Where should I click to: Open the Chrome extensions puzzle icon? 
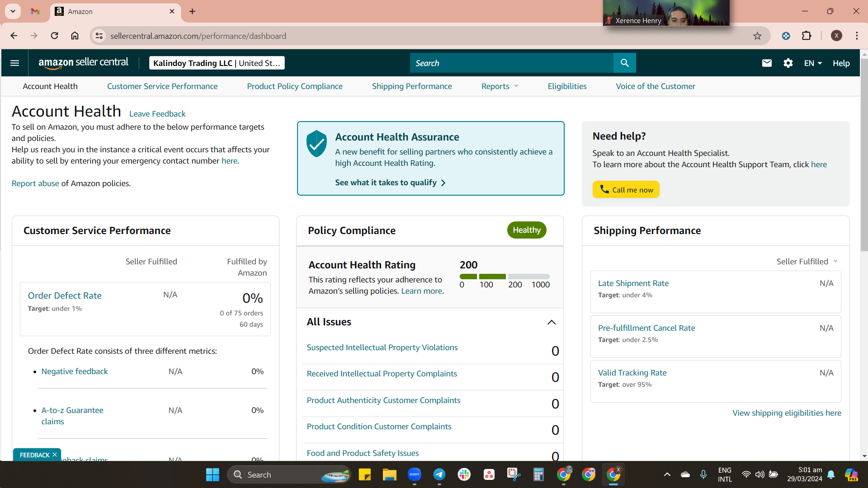click(x=807, y=36)
